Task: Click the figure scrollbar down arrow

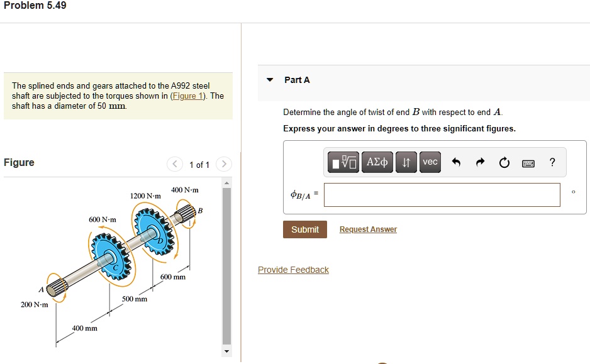Action: pyautogui.click(x=226, y=351)
